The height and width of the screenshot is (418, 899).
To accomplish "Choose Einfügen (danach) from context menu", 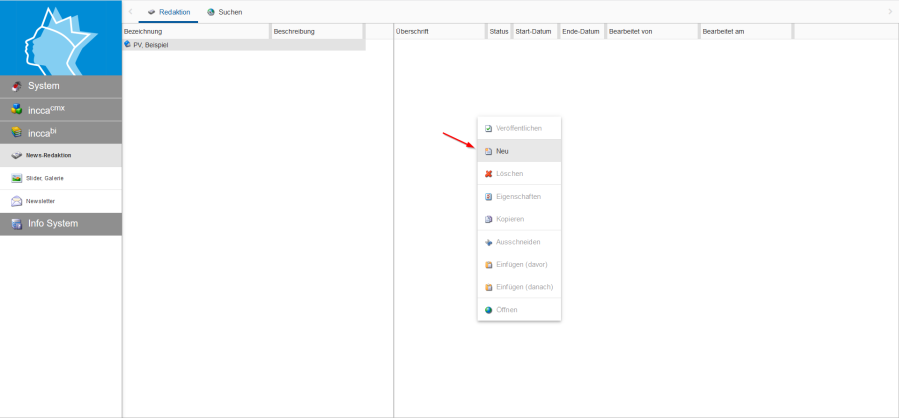I will (x=524, y=287).
